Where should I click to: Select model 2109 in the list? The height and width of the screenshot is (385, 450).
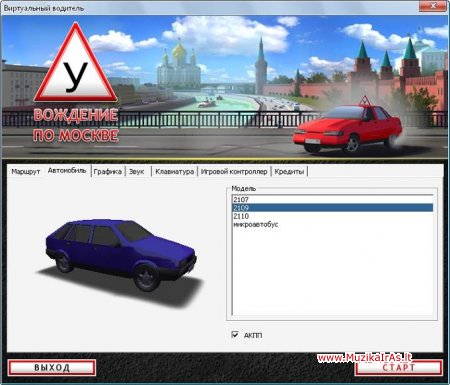[333, 208]
